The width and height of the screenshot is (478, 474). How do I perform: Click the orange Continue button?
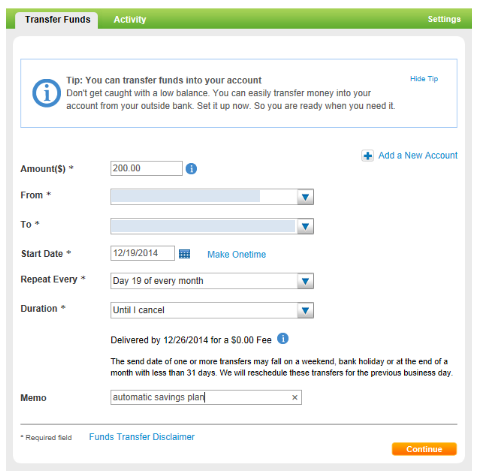424,449
